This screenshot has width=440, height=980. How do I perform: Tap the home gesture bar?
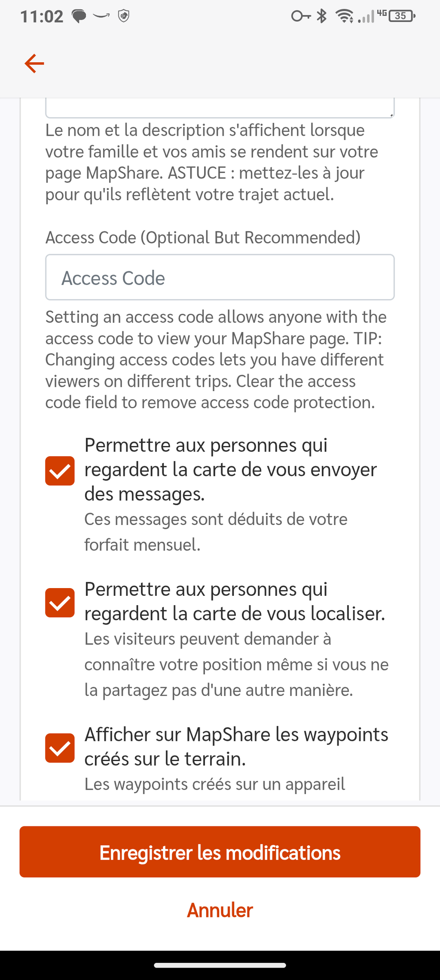tap(220, 965)
